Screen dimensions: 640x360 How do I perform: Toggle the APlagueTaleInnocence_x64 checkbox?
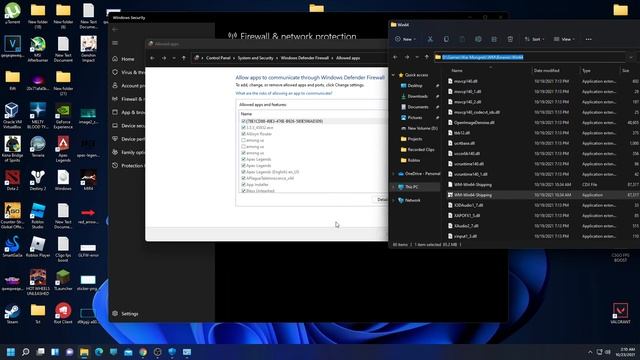pyautogui.click(x=244, y=178)
